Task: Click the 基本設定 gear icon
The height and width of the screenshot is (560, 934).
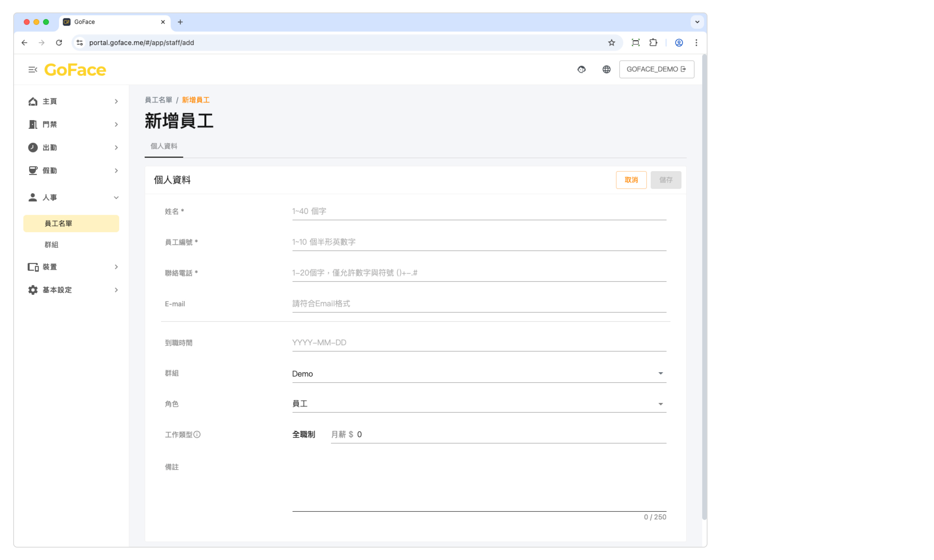Action: 33,290
